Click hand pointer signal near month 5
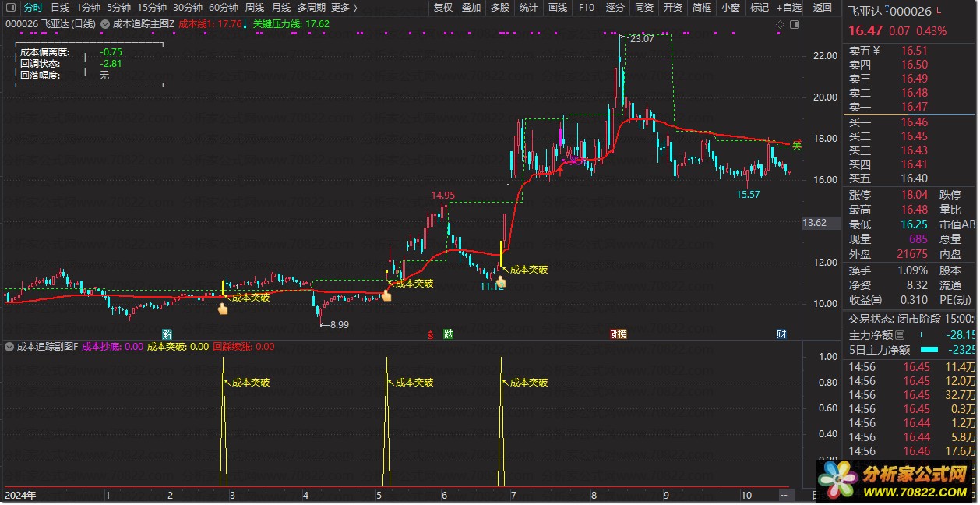Image resolution: width=980 pixels, height=505 pixels. tap(386, 295)
